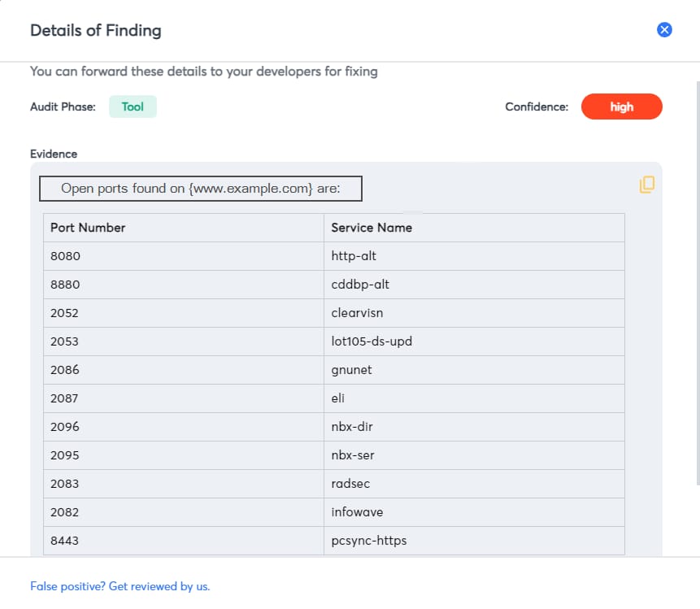Click the Audit Phase label
This screenshot has width=700, height=609.
(x=63, y=107)
